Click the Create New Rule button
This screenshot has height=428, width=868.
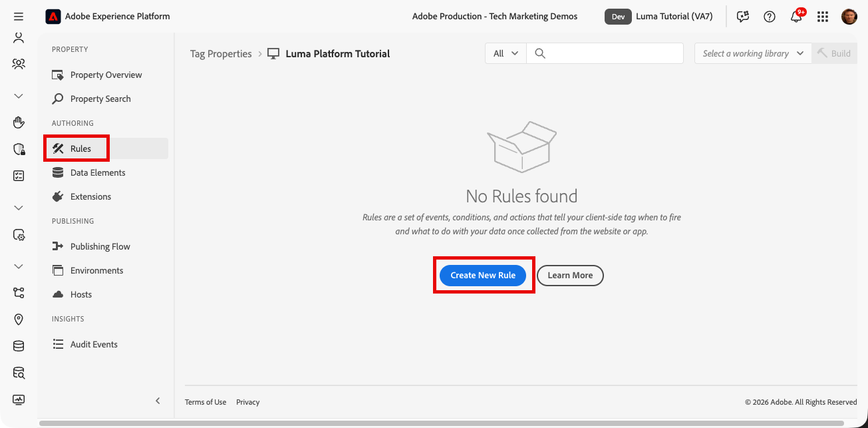[x=483, y=275]
